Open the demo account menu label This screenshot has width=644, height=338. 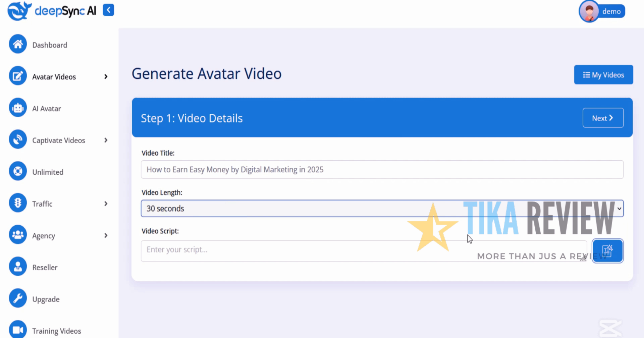coord(611,11)
